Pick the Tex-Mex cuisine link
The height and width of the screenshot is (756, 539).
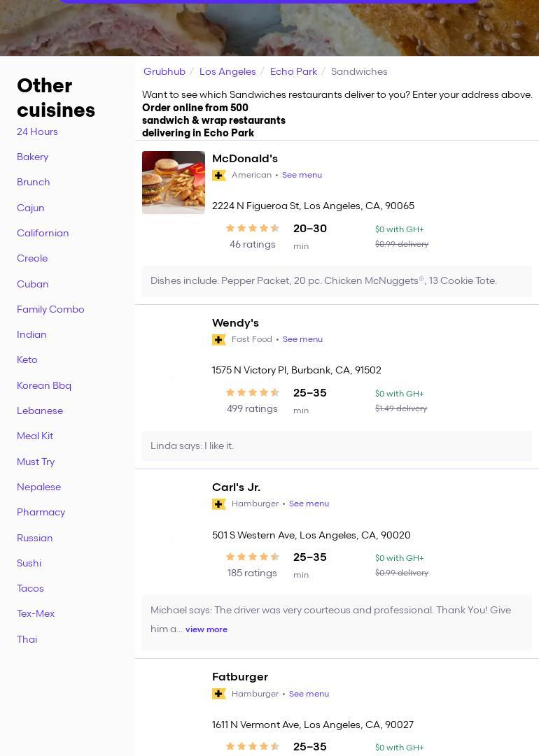pos(36,613)
